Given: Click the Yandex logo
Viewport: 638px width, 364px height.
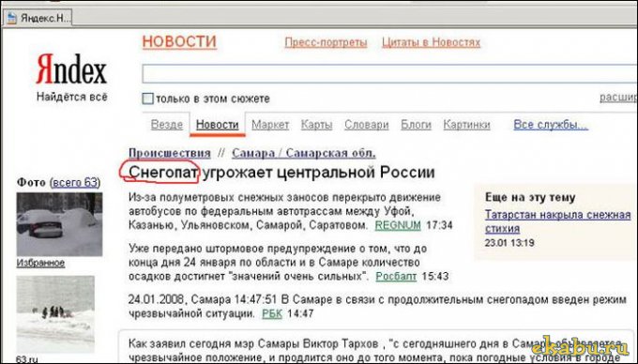Looking at the screenshot, I should click(71, 69).
